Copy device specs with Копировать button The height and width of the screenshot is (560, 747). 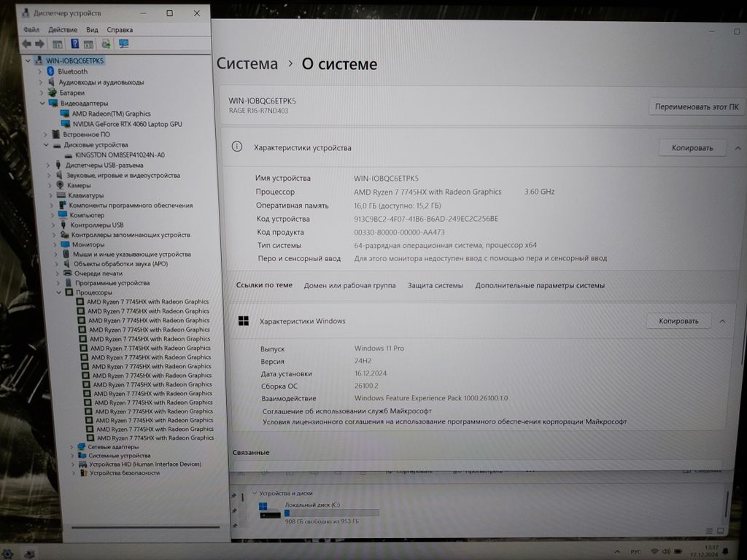coord(692,147)
